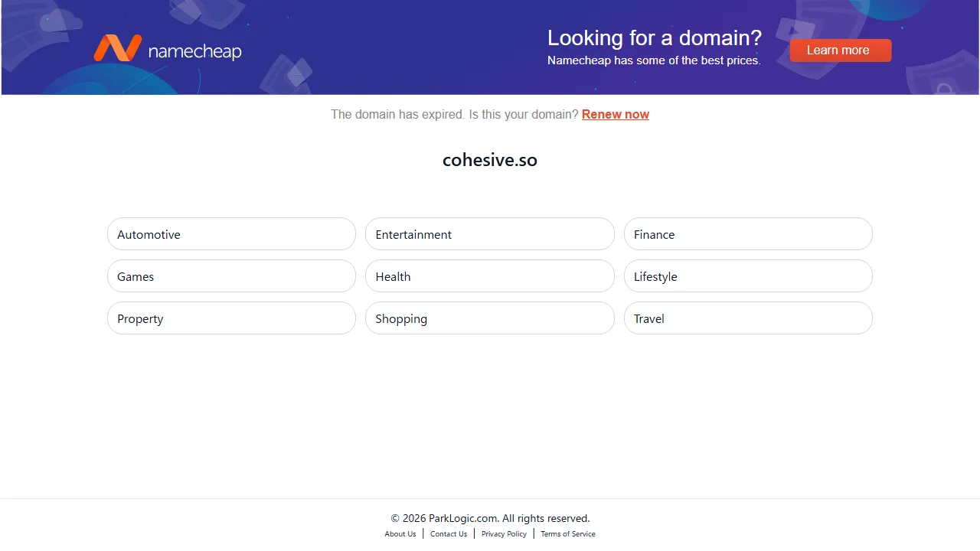980x551 pixels.
Task: Click the cohesive.so domain title
Action: [x=489, y=160]
